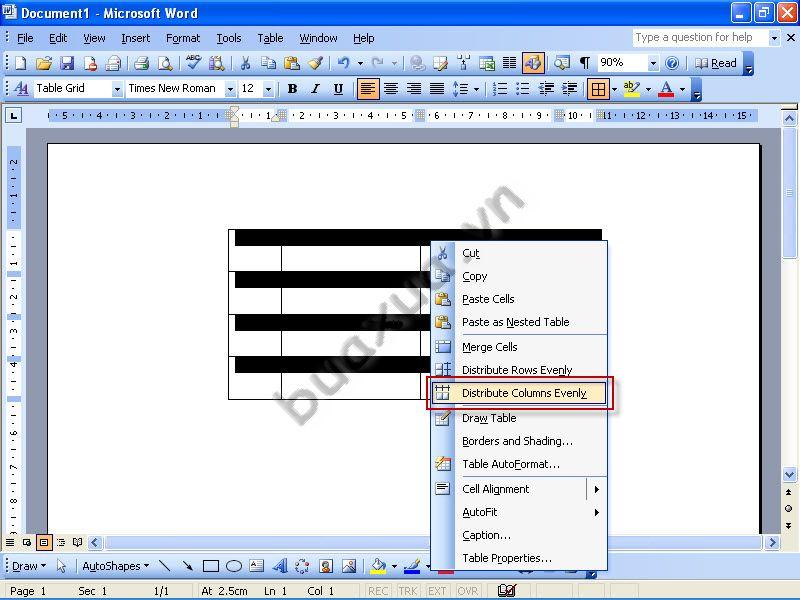Apply Fill Color from Drawing toolbar
800x600 pixels.
378,566
